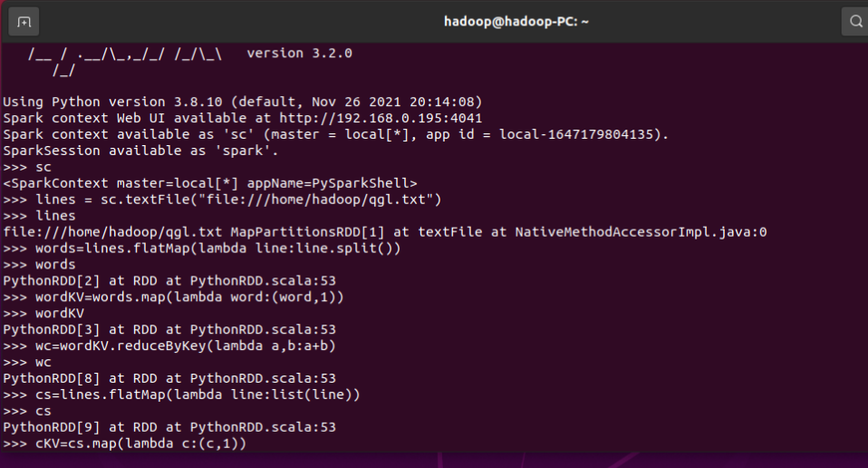The image size is (868, 468).
Task: Click the app id local-1647179804135 text
Action: (x=547, y=134)
